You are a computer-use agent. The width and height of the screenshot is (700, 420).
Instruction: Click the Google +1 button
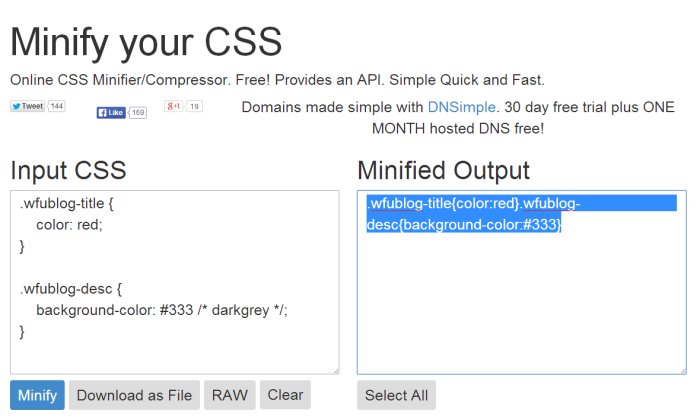(x=174, y=106)
